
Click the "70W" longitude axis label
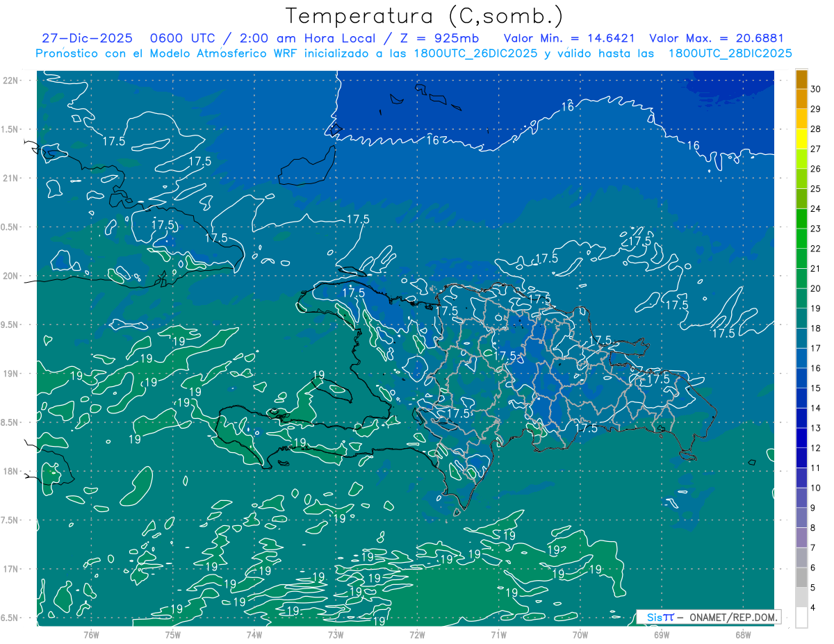point(580,634)
